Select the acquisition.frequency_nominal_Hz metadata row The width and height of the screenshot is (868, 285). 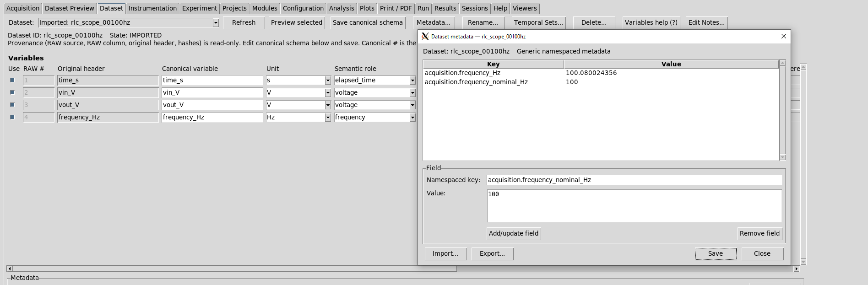pyautogui.click(x=601, y=82)
